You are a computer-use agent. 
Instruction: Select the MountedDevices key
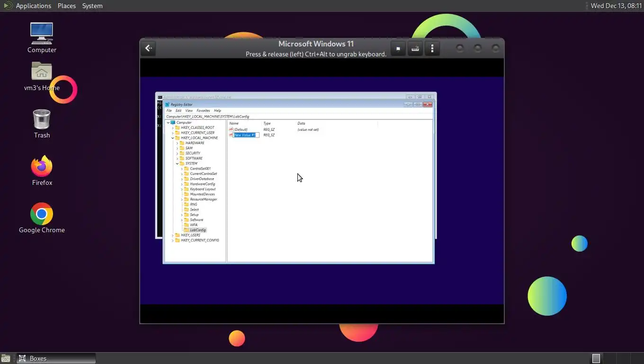pos(202,194)
